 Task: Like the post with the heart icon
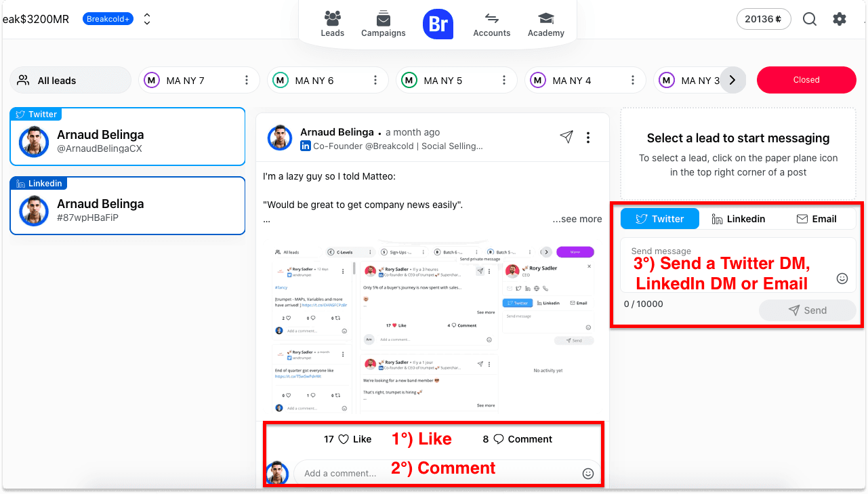342,439
